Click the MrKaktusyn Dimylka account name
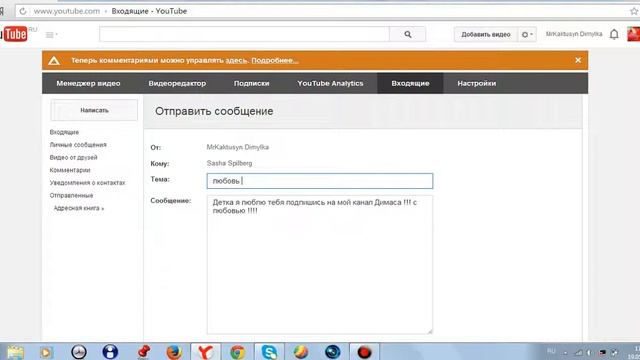Image resolution: width=640 pixels, height=360 pixels. [x=574, y=34]
